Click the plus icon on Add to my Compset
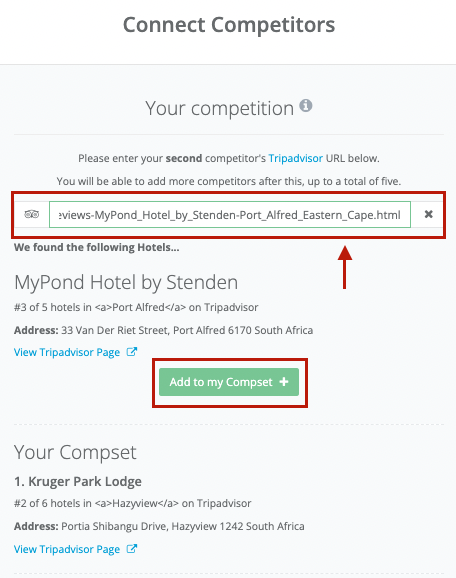This screenshot has height=578, width=456. click(x=284, y=382)
